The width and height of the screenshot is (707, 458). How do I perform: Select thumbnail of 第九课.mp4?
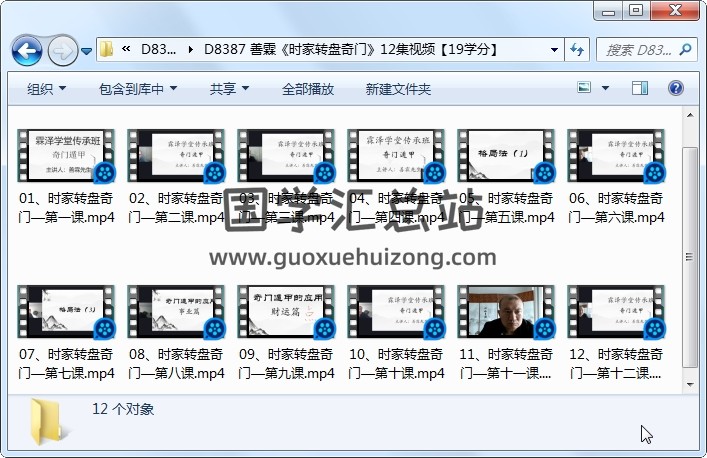pyautogui.click(x=286, y=311)
